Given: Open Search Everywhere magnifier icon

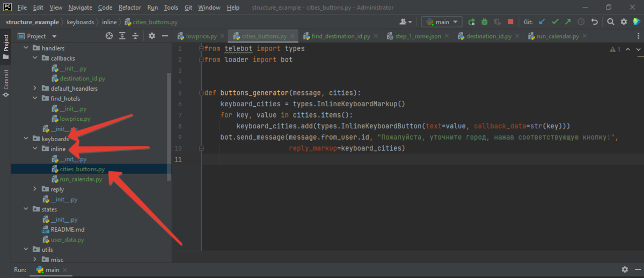Looking at the screenshot, I should click(611, 22).
